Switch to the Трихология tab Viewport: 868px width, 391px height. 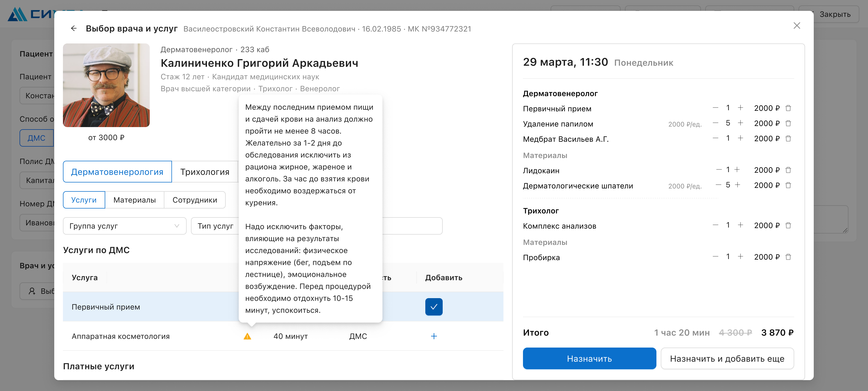205,172
